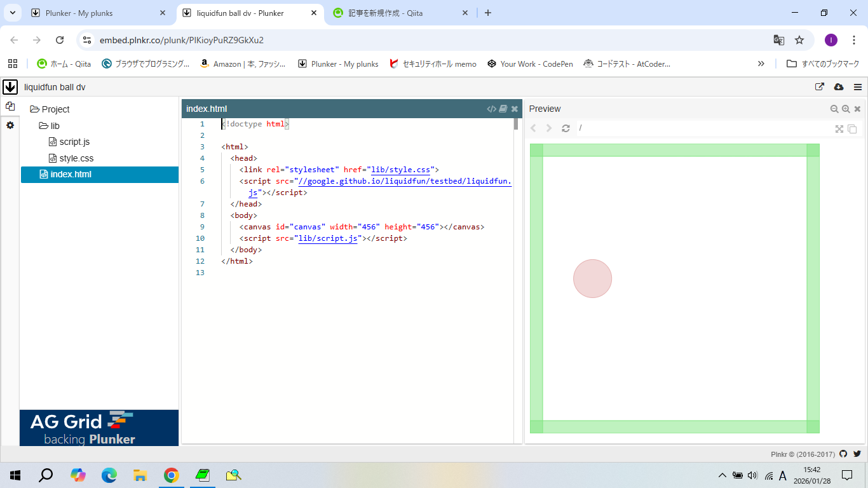The height and width of the screenshot is (488, 868).
Task: Open script.js file
Action: [69, 142]
